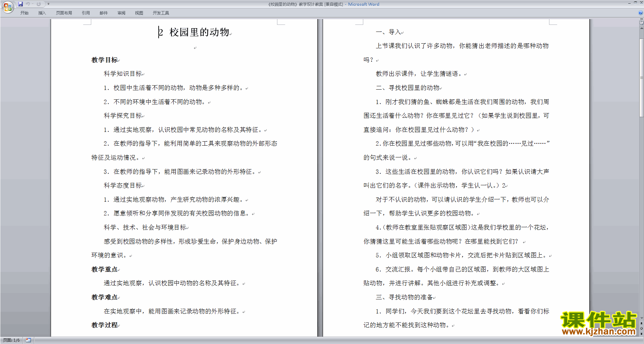The height and width of the screenshot is (344, 644).
Task: Open the 审阅 ribbon tab
Action: click(x=121, y=13)
